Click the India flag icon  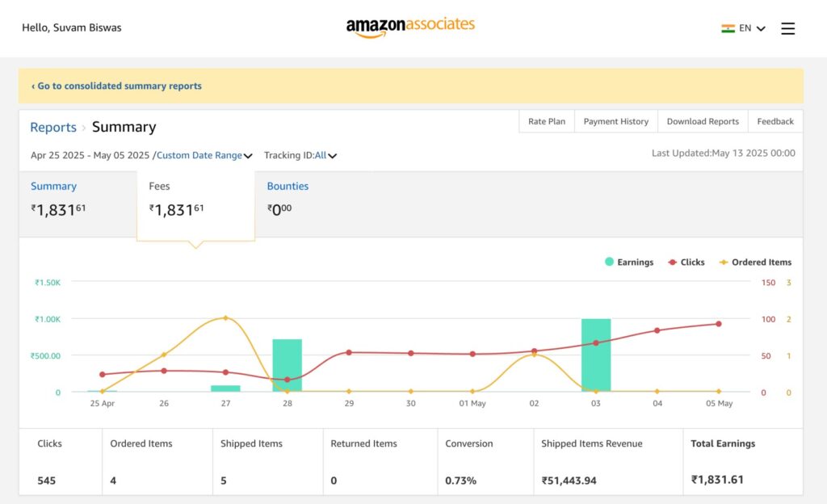pyautogui.click(x=728, y=28)
